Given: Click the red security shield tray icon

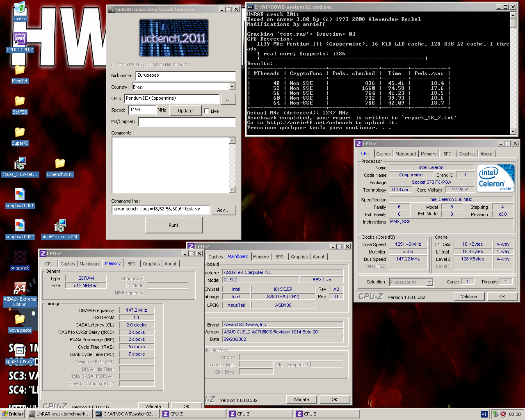Looking at the screenshot, I should 503,414.
